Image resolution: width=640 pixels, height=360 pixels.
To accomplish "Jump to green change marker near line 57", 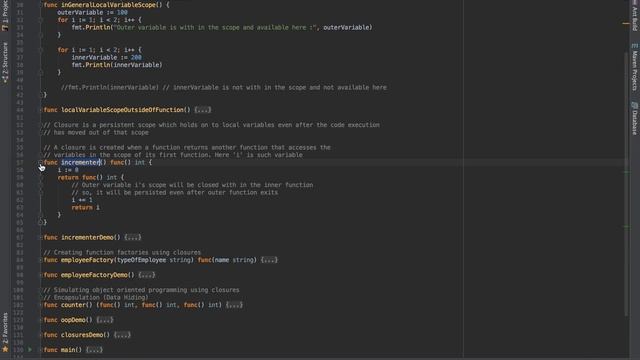I will 627,171.
